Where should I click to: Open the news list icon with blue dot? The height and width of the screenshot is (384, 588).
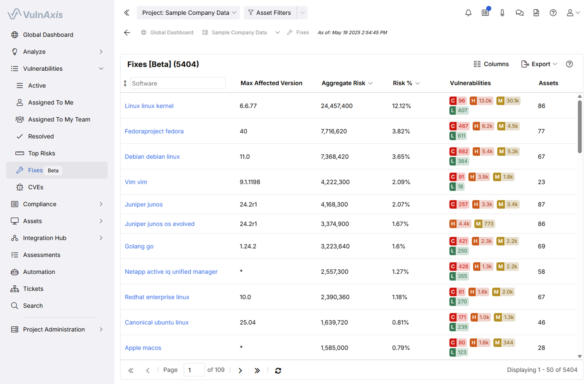pos(485,13)
